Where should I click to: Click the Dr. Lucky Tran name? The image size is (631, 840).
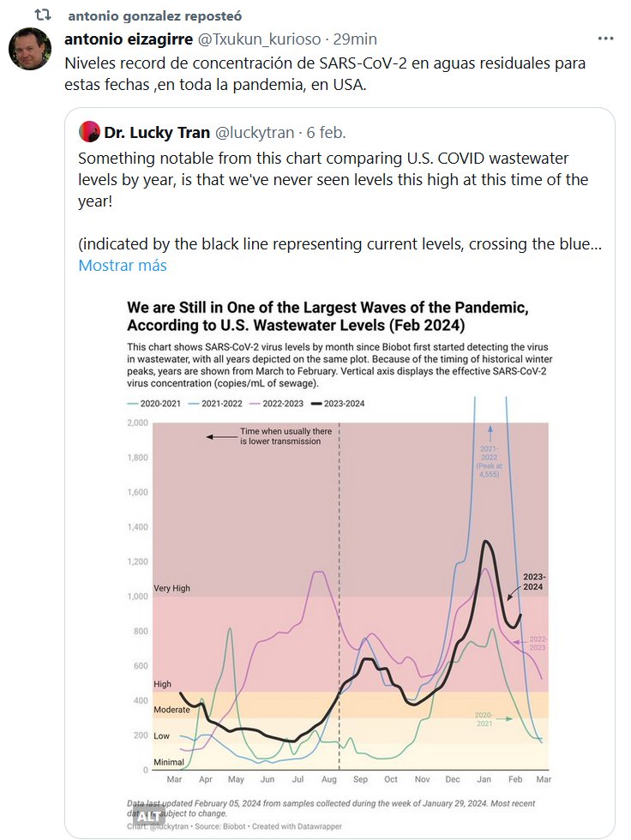coord(156,132)
